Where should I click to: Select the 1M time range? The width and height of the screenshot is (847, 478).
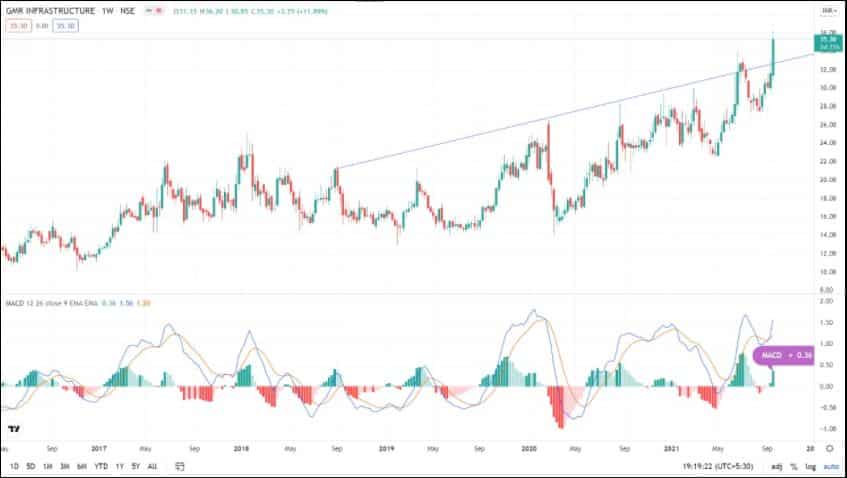48,466
